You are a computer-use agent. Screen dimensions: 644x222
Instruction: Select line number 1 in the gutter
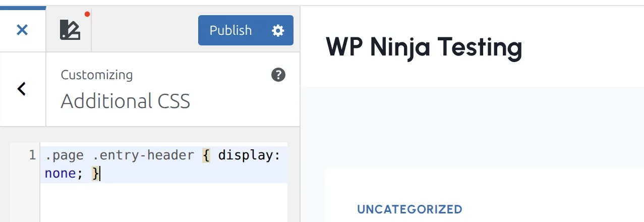point(32,155)
